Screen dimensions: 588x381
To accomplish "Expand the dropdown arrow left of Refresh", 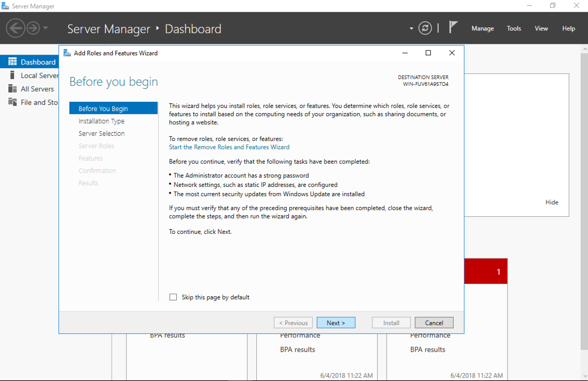I will point(411,28).
